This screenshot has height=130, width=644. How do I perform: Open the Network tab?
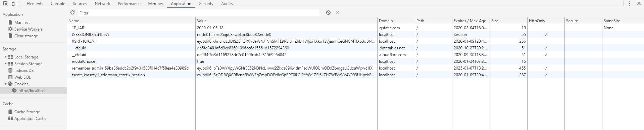pos(102,4)
